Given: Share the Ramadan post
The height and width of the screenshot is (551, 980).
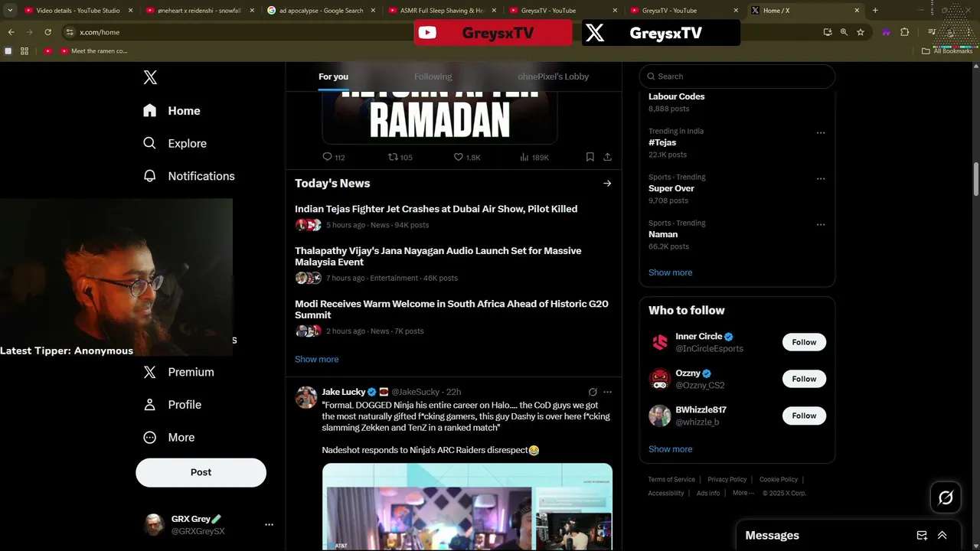Looking at the screenshot, I should [607, 157].
